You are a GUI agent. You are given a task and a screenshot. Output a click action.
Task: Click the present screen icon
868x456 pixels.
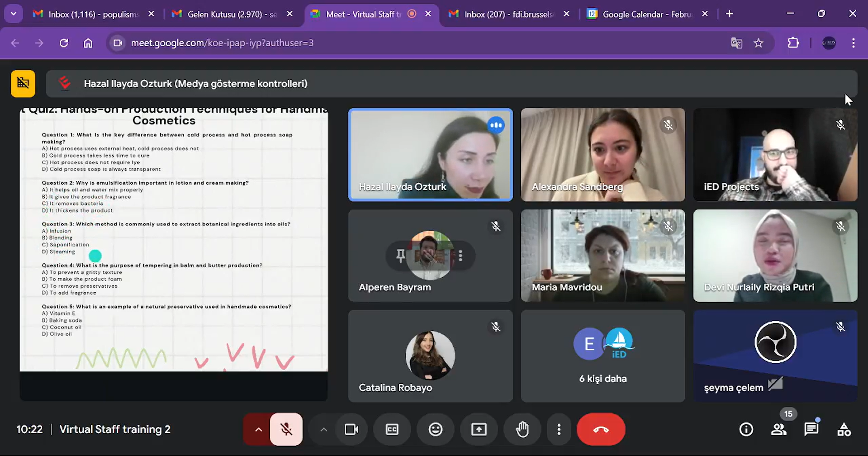pos(479,429)
